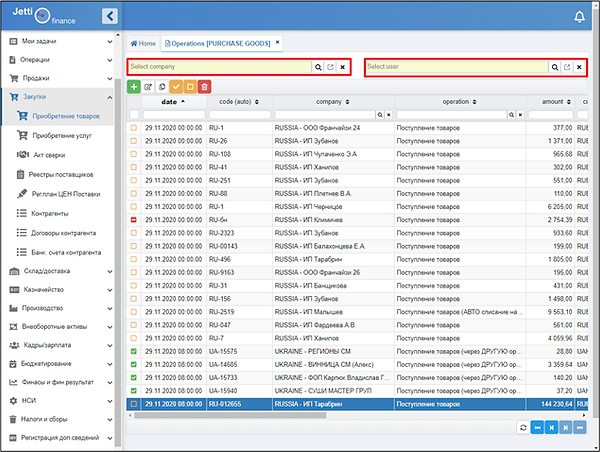The width and height of the screenshot is (600, 452).
Task: Switch to the Home tab
Action: click(143, 44)
